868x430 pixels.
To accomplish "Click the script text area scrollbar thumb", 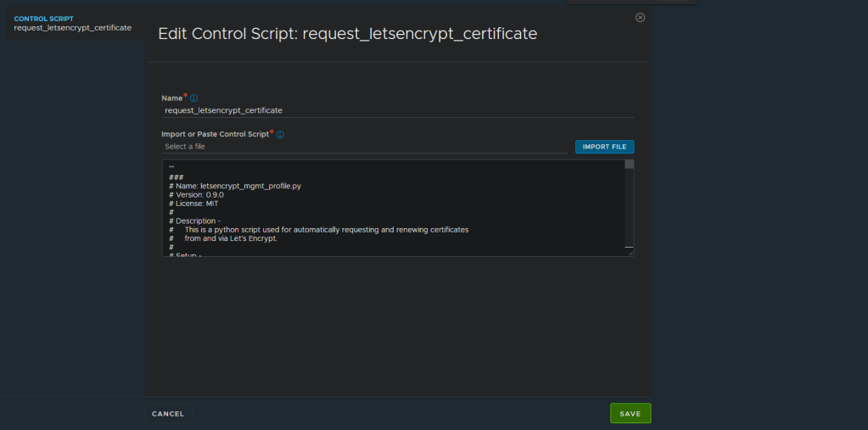I will coord(630,165).
